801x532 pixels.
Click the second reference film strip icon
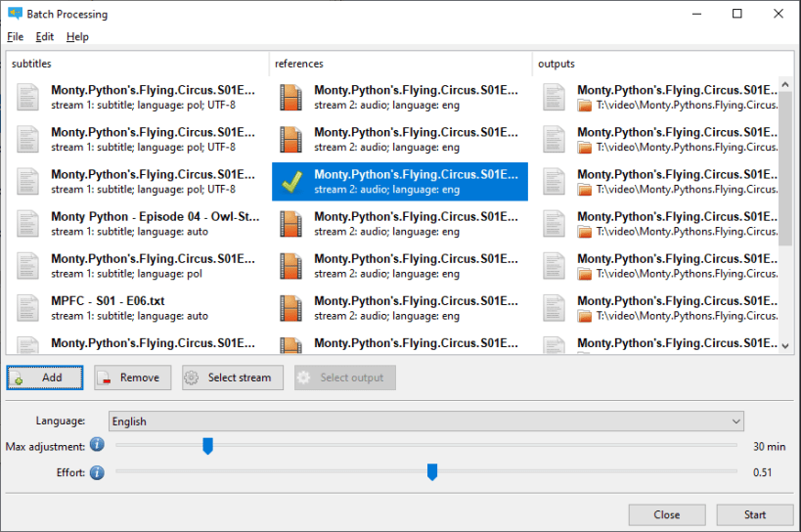(x=290, y=140)
